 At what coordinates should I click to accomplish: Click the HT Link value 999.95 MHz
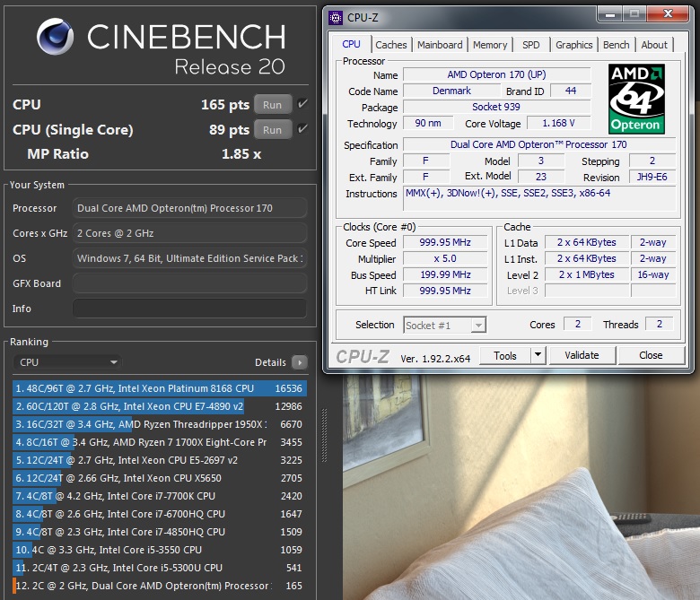pyautogui.click(x=445, y=291)
